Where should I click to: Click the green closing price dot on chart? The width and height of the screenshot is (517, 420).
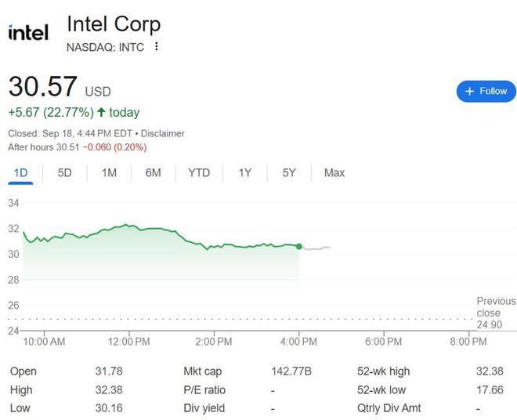click(x=298, y=246)
